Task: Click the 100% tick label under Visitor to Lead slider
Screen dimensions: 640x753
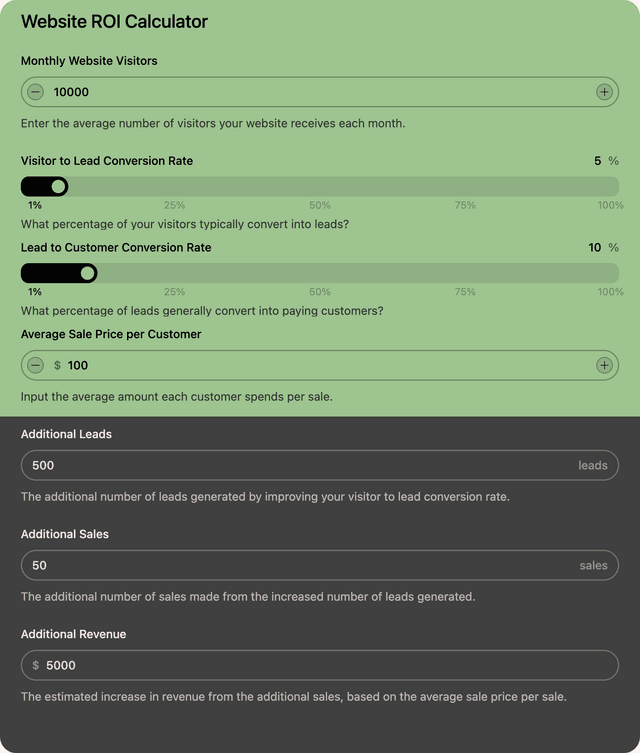Action: [610, 205]
